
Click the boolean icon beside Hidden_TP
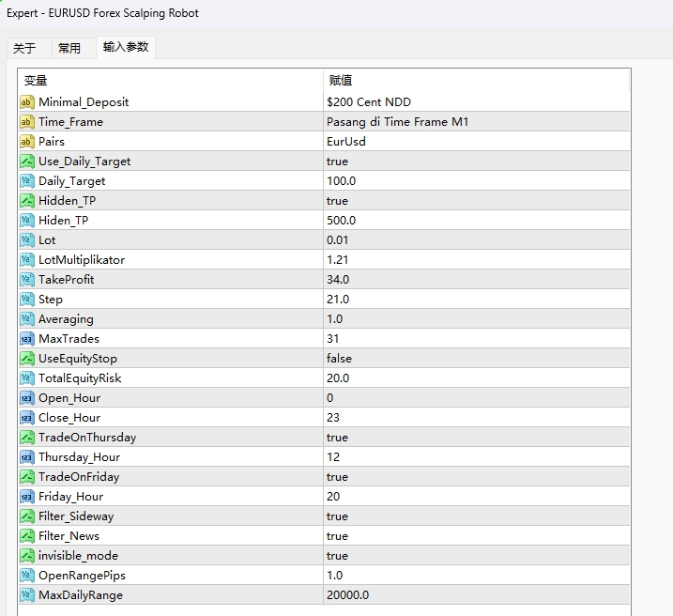(27, 201)
